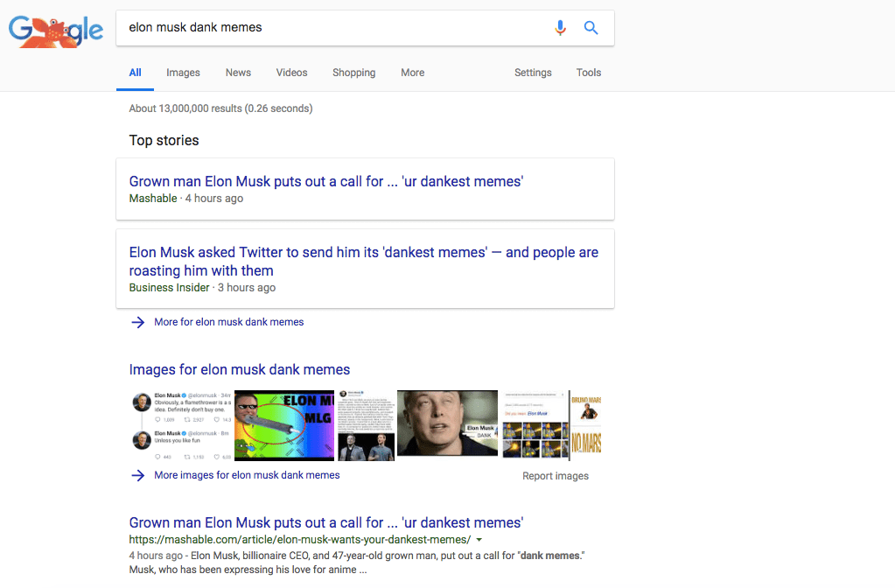Open the rainbow ELON MLG meme thumbnail
The height and width of the screenshot is (588, 895).
[284, 425]
